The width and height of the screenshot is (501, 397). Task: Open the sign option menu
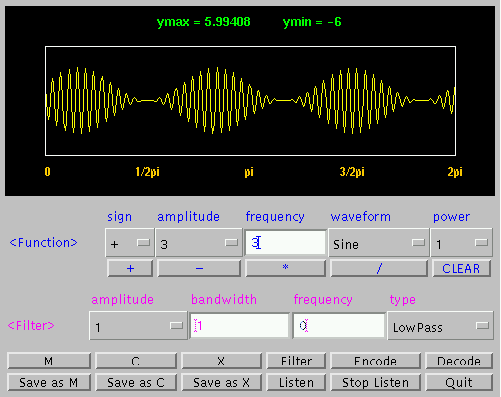point(130,243)
